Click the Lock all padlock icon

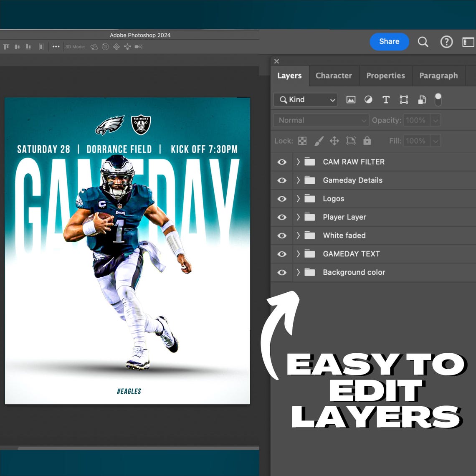pos(367,141)
